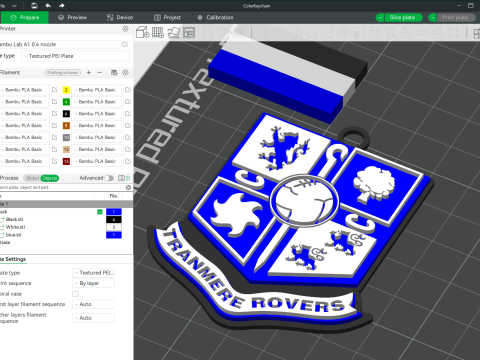
Task: Switch process view to Global
Action: tap(33, 178)
